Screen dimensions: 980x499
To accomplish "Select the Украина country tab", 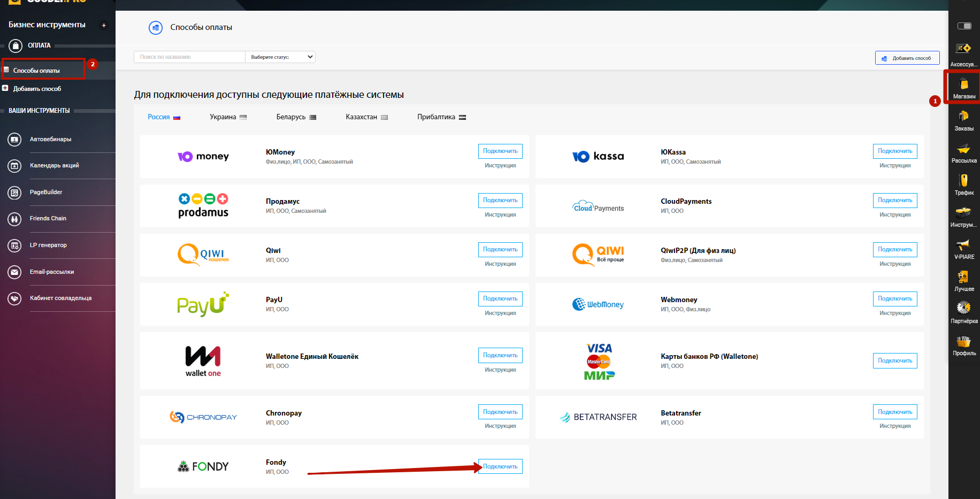I will [x=228, y=117].
